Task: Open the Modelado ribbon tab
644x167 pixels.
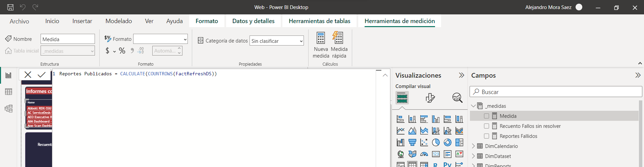Action: click(119, 21)
